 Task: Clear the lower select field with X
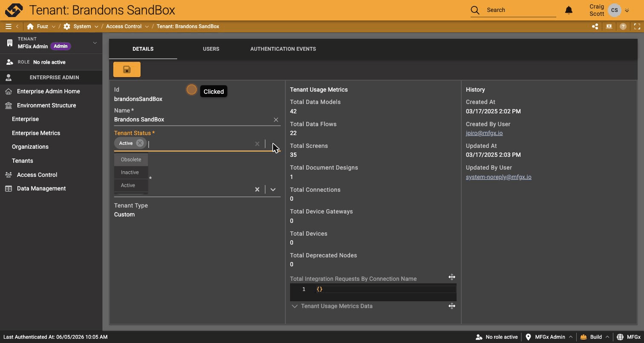(x=257, y=190)
